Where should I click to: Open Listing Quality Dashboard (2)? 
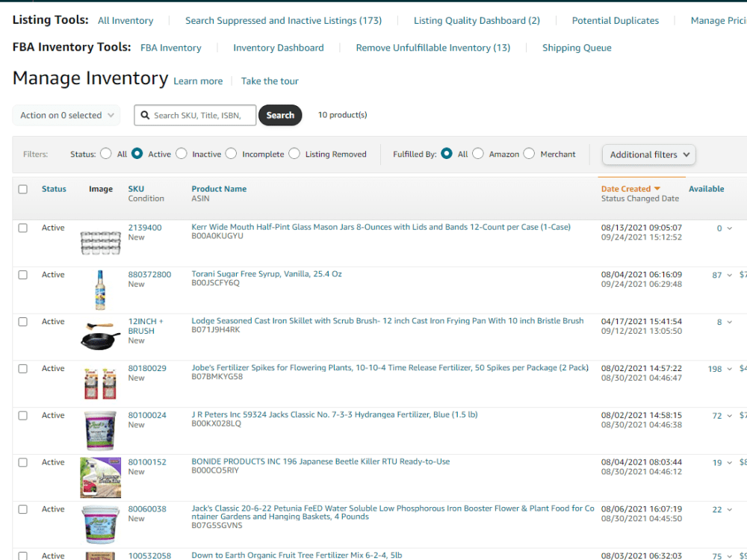[477, 20]
